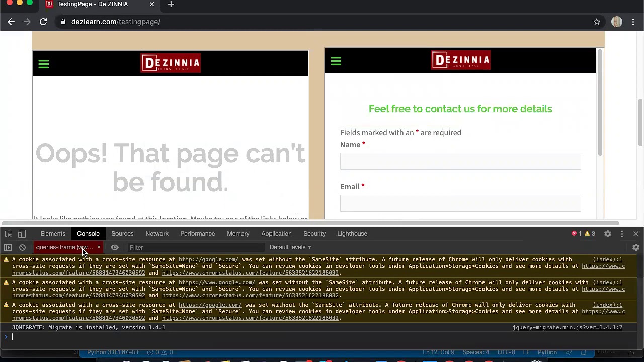The width and height of the screenshot is (644, 362).
Task: Open DevTools customize three-dot menu
Action: tap(622, 234)
